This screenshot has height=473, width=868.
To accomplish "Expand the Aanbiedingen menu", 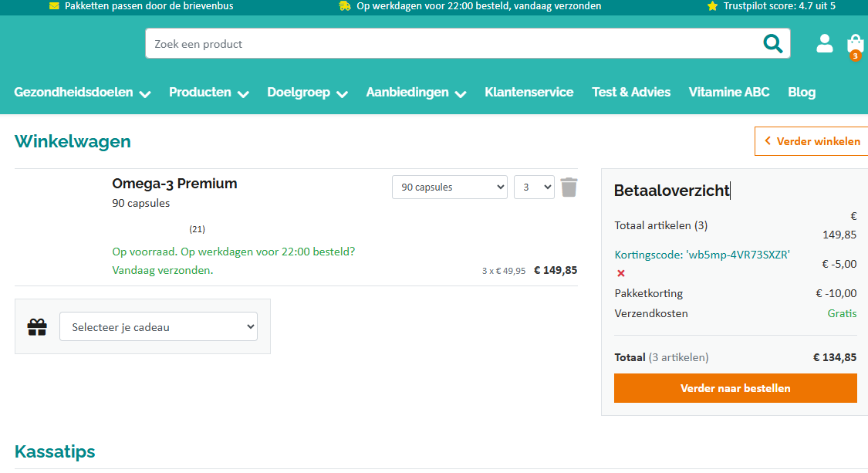I will coord(416,93).
